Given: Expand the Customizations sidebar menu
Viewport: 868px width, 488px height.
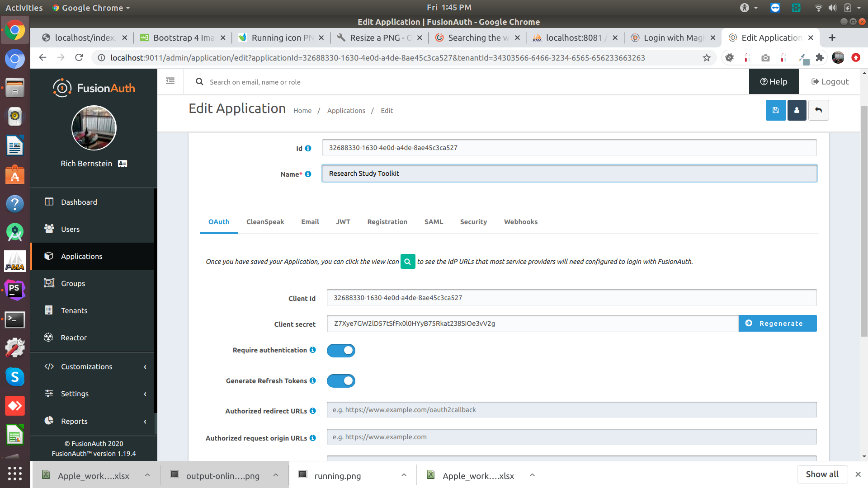Looking at the screenshot, I should pyautogui.click(x=93, y=366).
